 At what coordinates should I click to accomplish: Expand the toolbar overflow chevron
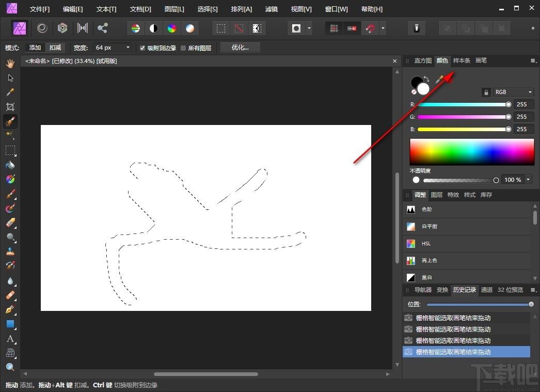click(x=533, y=28)
